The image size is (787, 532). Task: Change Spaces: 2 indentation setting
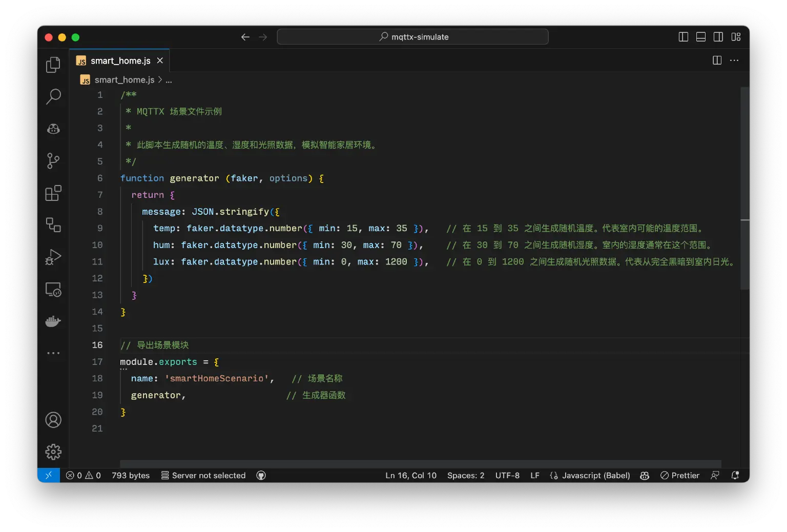465,475
